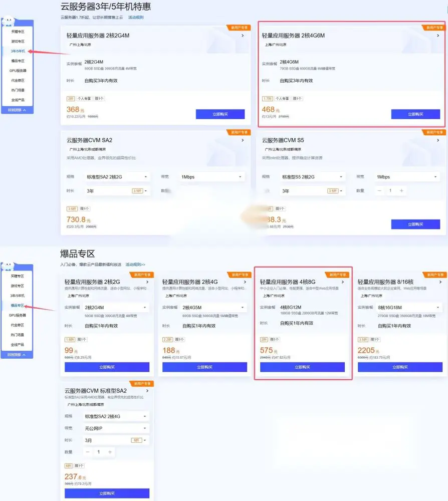The width and height of the screenshot is (448, 501).
Task: Open 时长 dropdown showing 3月
Action: pos(116,440)
